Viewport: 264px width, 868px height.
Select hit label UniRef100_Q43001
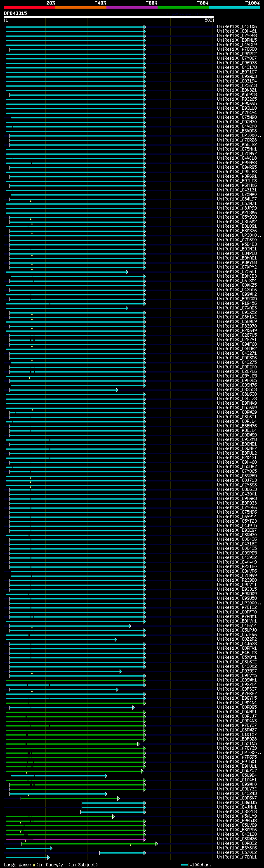pos(237,494)
